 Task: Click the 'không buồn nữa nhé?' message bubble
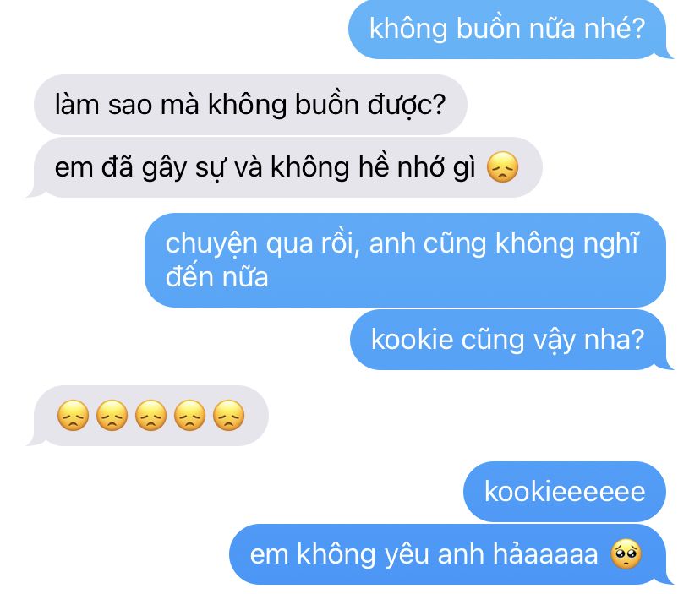point(508,30)
